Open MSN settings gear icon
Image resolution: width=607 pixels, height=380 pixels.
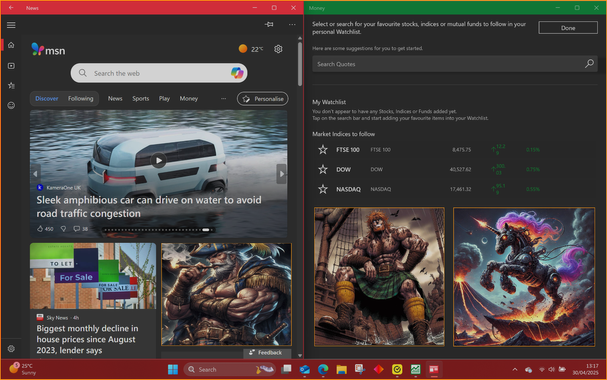(x=278, y=49)
